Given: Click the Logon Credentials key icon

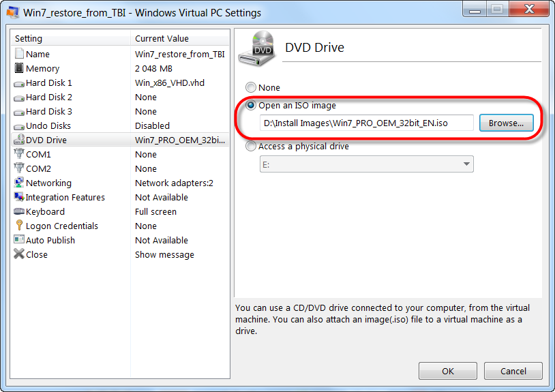Looking at the screenshot, I should click(x=19, y=226).
